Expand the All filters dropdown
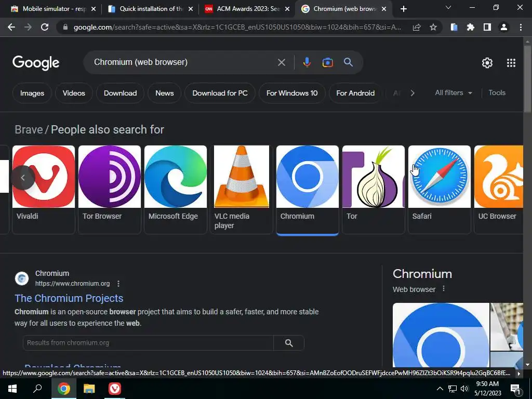 [454, 92]
